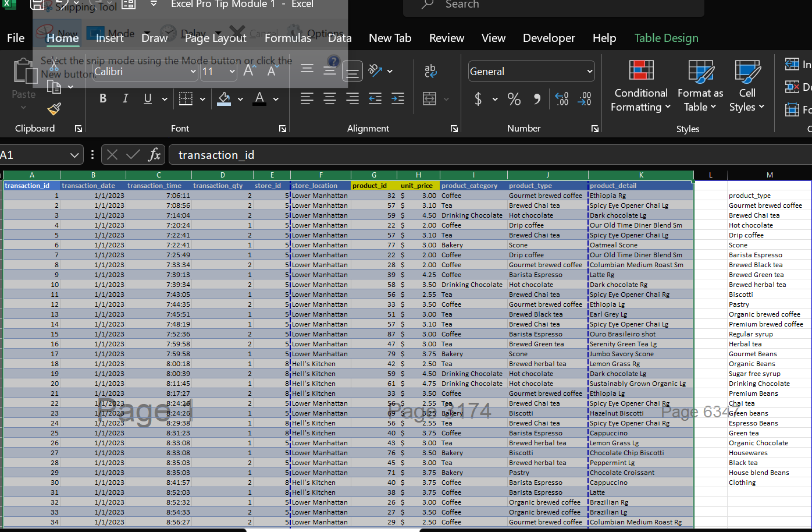Select column F header
This screenshot has width=812, height=532.
click(320, 175)
